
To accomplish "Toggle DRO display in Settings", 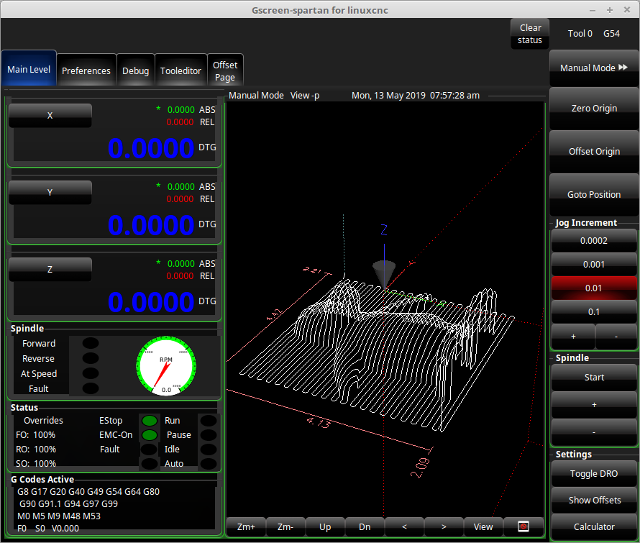I will (594, 474).
